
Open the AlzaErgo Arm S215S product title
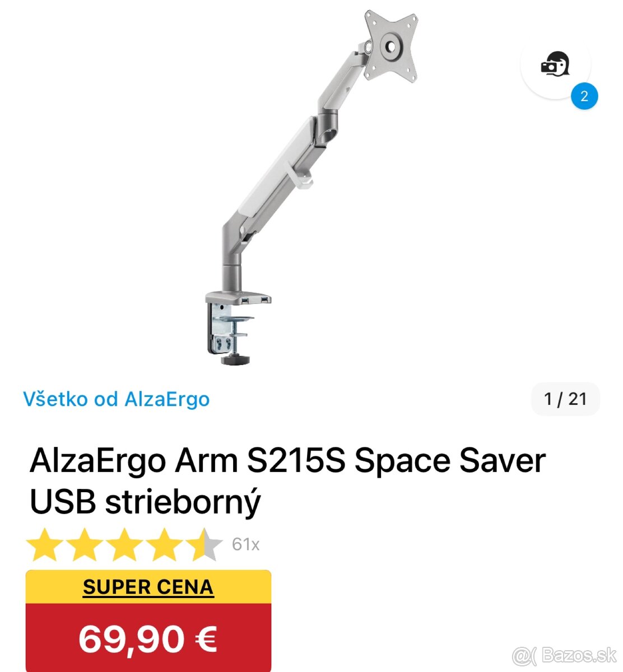(287, 481)
